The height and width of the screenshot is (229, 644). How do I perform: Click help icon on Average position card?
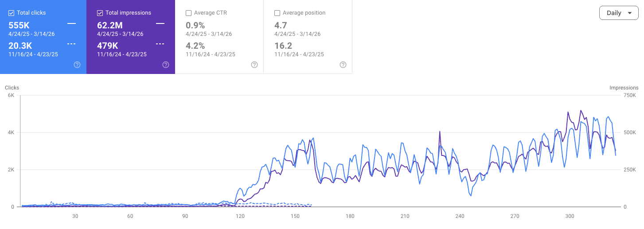pos(343,65)
